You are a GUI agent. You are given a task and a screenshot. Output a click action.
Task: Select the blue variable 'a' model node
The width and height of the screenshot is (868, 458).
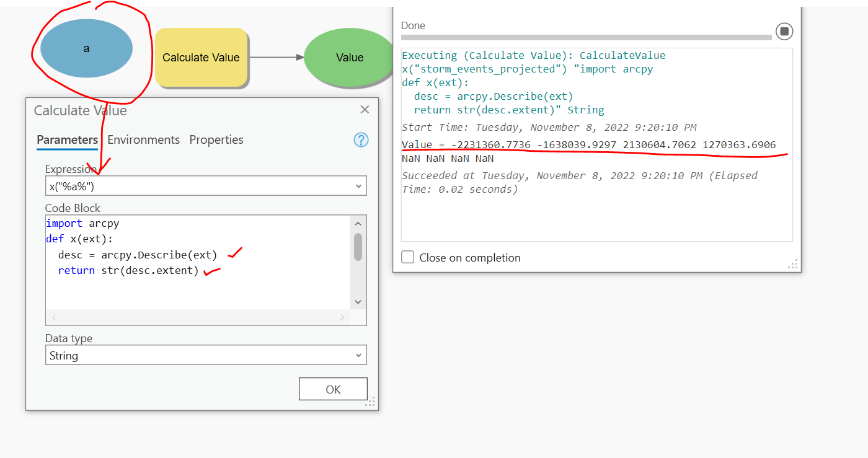point(86,48)
